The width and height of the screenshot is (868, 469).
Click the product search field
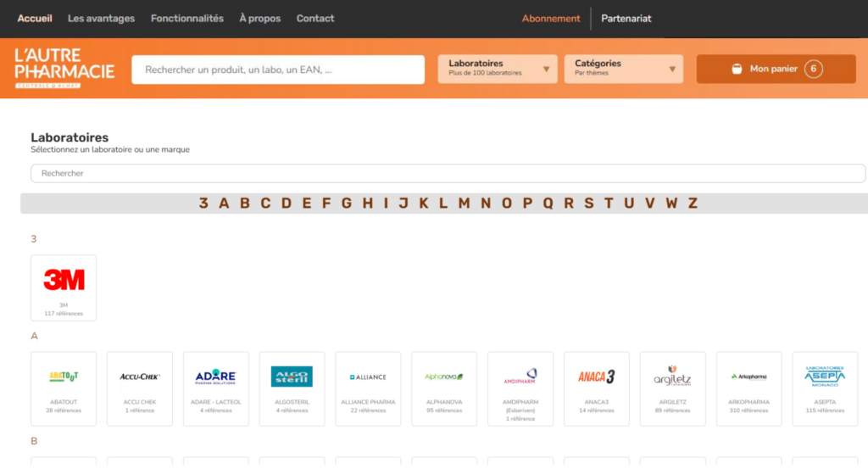(278, 70)
